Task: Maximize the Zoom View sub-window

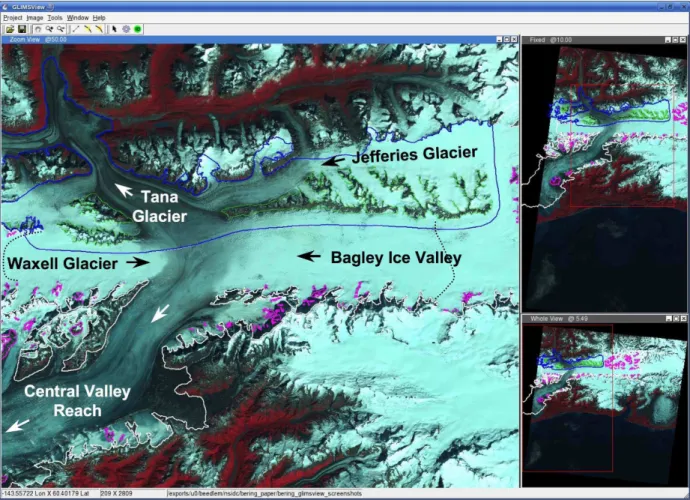Action: click(x=506, y=40)
